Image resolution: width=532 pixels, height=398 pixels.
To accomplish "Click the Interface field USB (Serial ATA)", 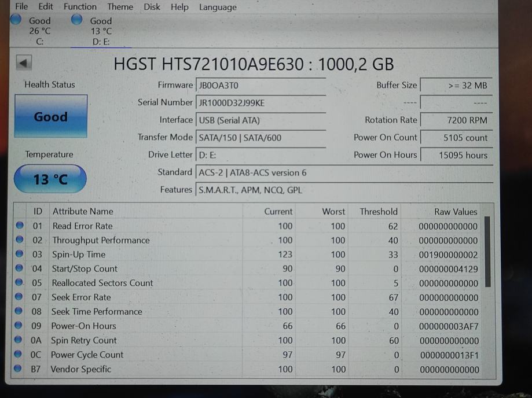I will coord(261,120).
